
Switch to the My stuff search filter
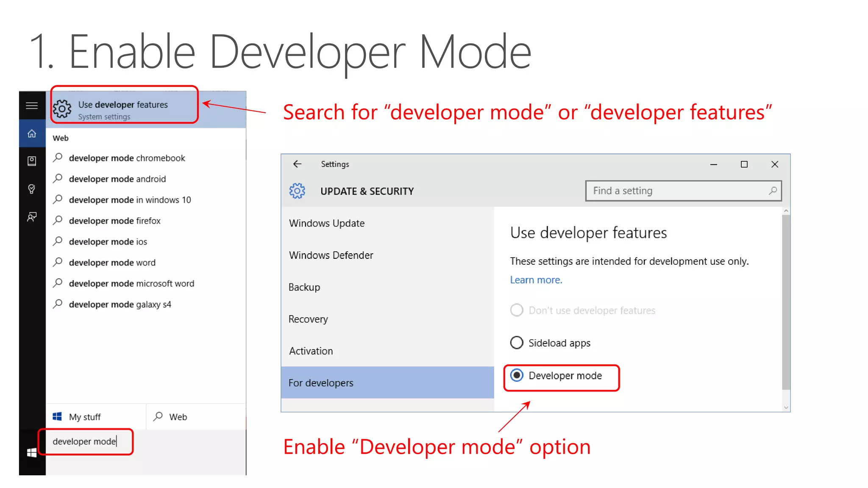pyautogui.click(x=84, y=417)
